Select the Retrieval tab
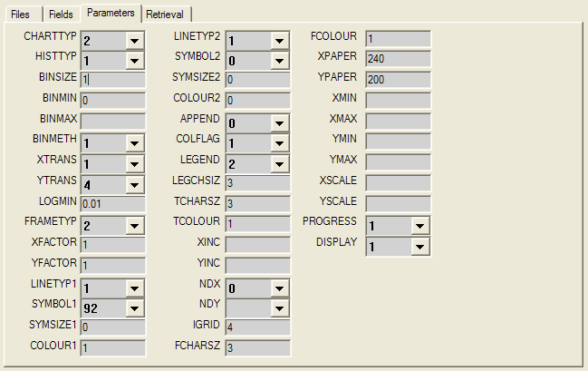 (x=166, y=14)
